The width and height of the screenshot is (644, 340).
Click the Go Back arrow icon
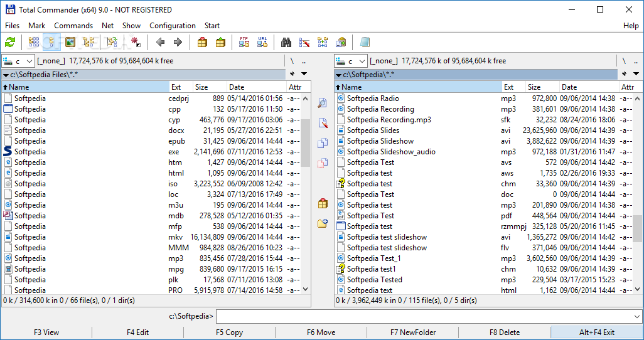[x=161, y=42]
